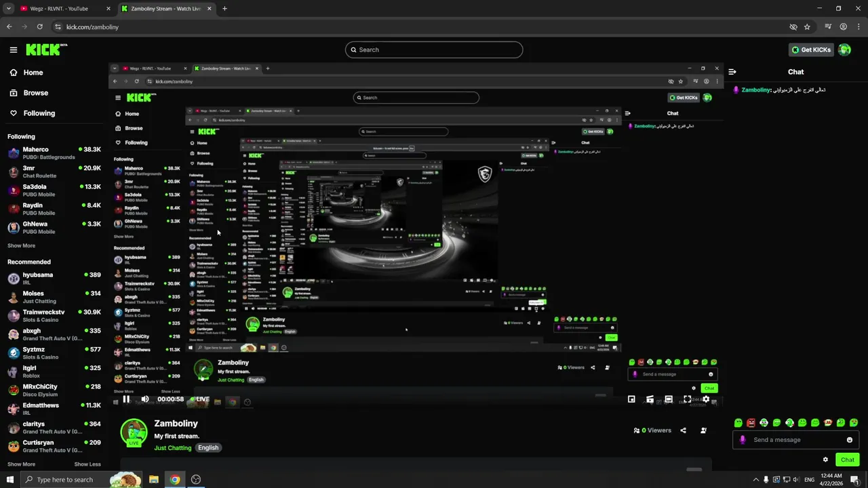Open Chrome tab search dropdown arrow
Image resolution: width=868 pixels, height=488 pixels.
tap(9, 9)
